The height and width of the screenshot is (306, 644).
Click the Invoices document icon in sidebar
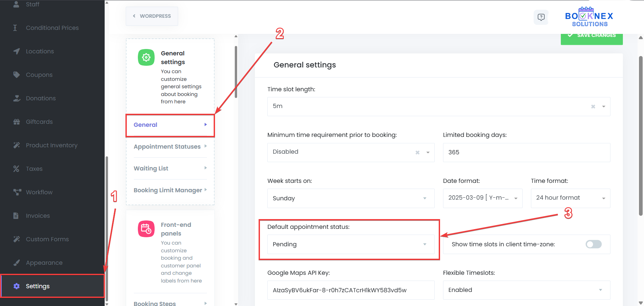(x=16, y=216)
